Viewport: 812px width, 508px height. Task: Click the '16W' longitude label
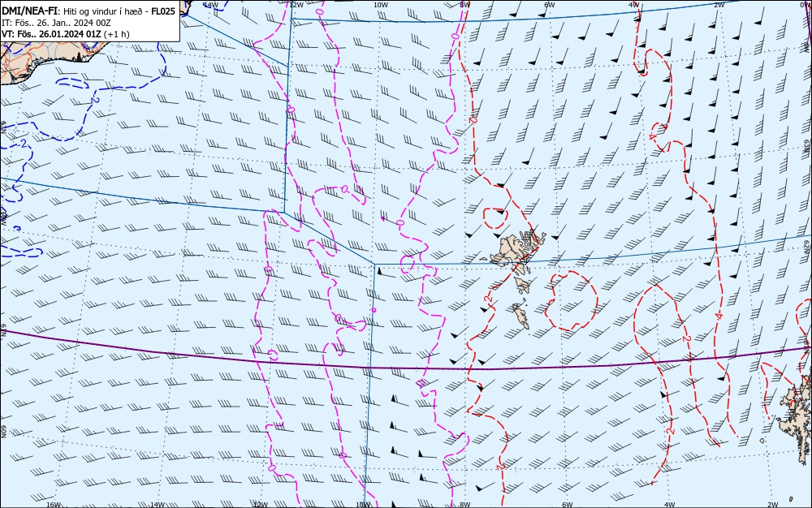(x=54, y=505)
